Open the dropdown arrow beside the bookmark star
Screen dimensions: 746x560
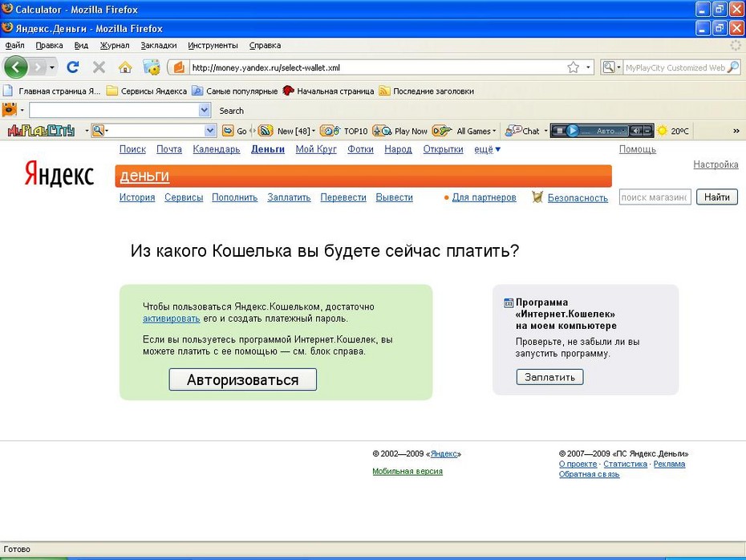click(x=589, y=67)
